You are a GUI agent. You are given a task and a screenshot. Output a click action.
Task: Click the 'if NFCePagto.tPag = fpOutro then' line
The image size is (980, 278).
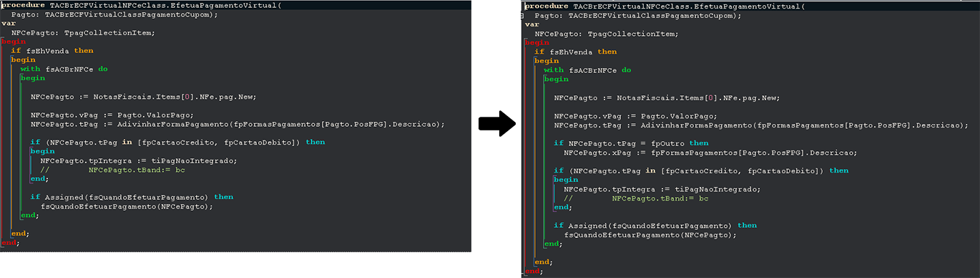pyautogui.click(x=632, y=143)
